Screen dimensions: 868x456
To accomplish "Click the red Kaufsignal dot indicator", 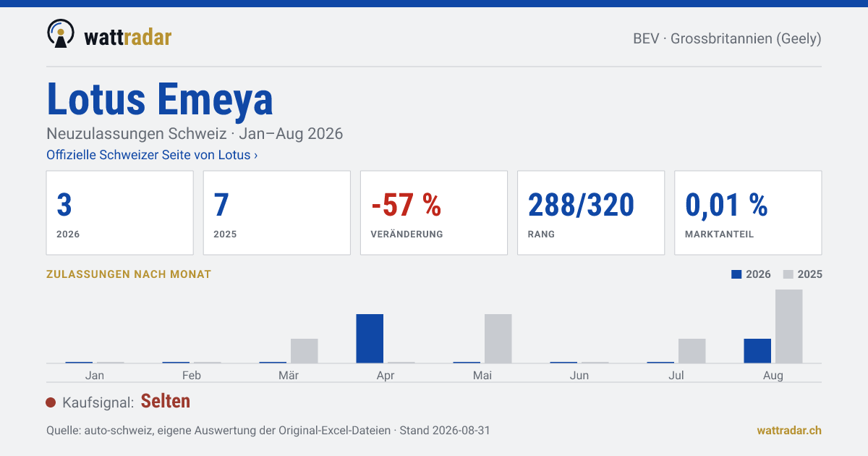I will click(x=51, y=402).
